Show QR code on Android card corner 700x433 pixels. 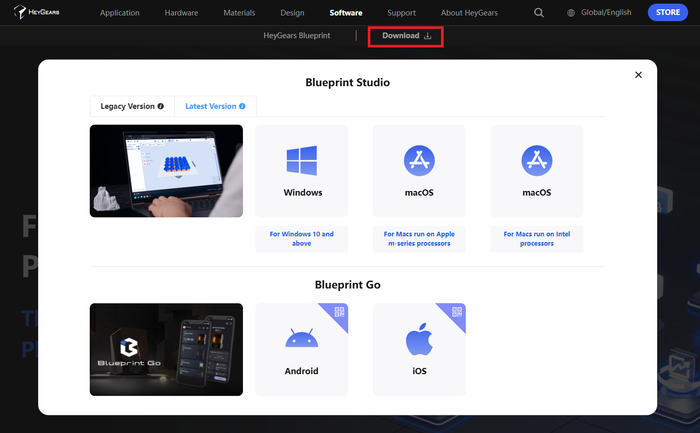tap(339, 312)
